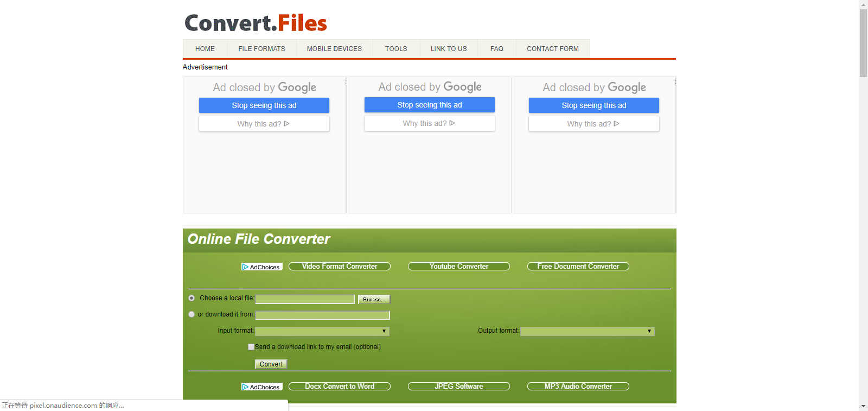Select or download it from radio

(x=192, y=314)
